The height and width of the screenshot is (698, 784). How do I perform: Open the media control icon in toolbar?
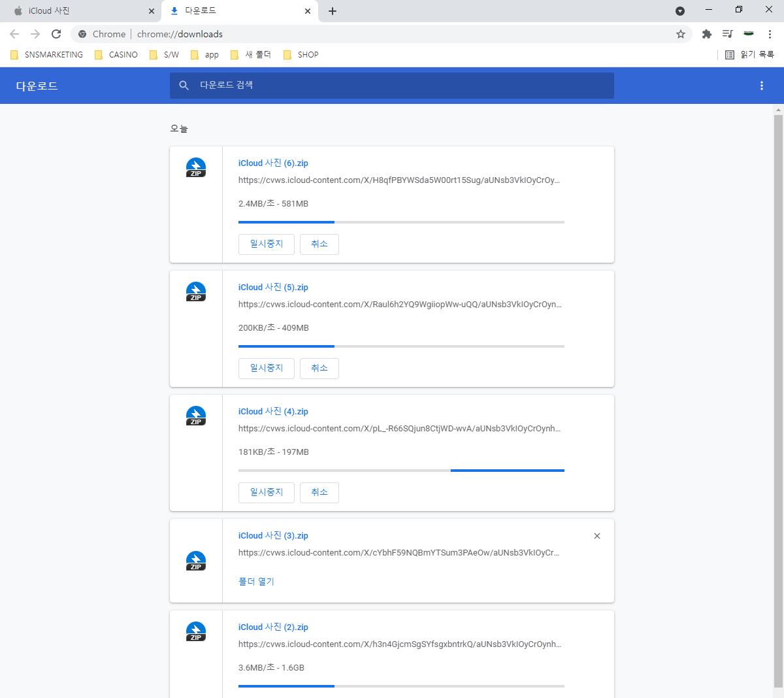[x=727, y=34]
